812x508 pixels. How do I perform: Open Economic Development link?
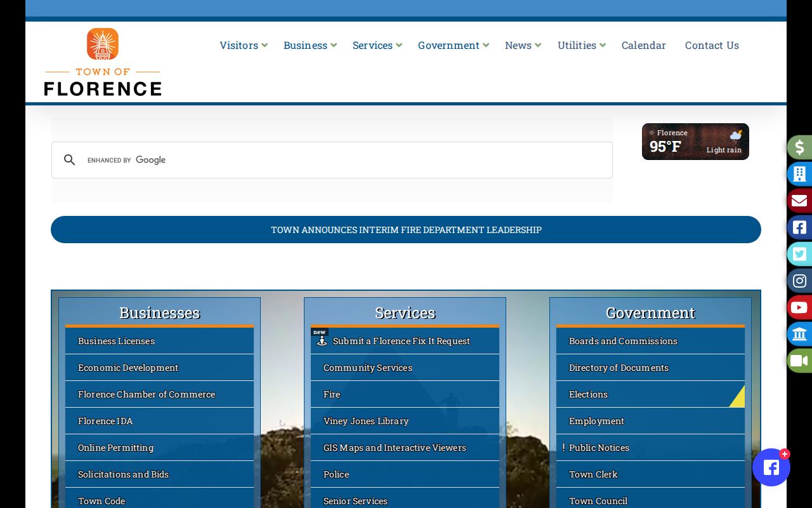coord(159,368)
